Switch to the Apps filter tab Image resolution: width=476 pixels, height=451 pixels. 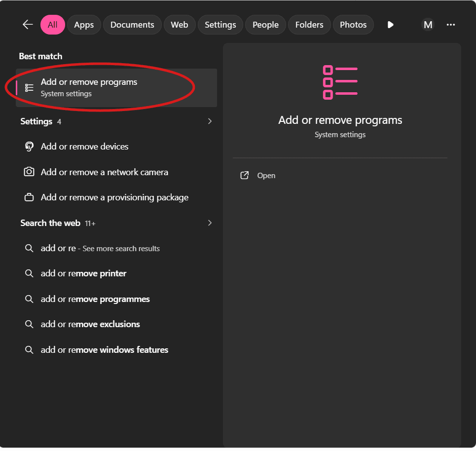84,25
